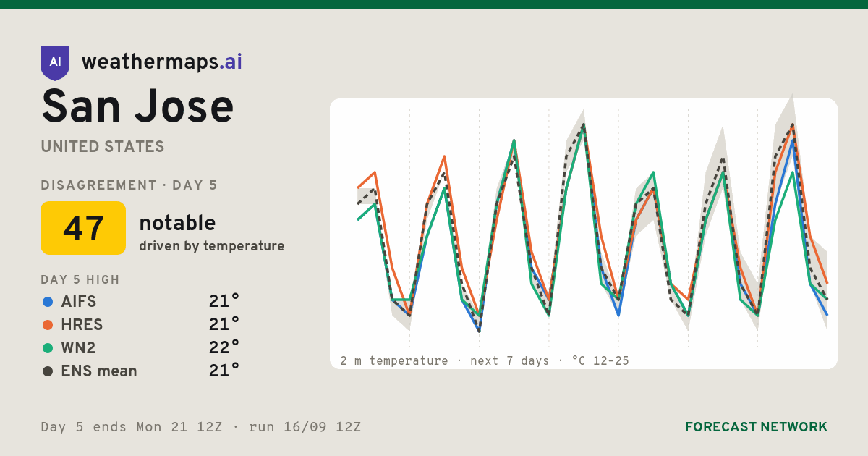Click the Day 5 ends run timestamp text
The height and width of the screenshot is (456, 868).
coord(201,427)
